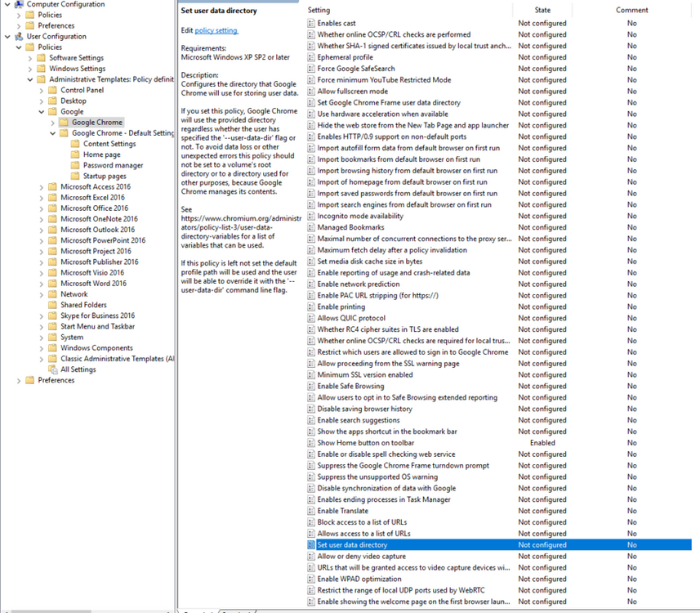700x613 pixels.
Task: Click folder icon of Control Panel
Action: pos(52,90)
